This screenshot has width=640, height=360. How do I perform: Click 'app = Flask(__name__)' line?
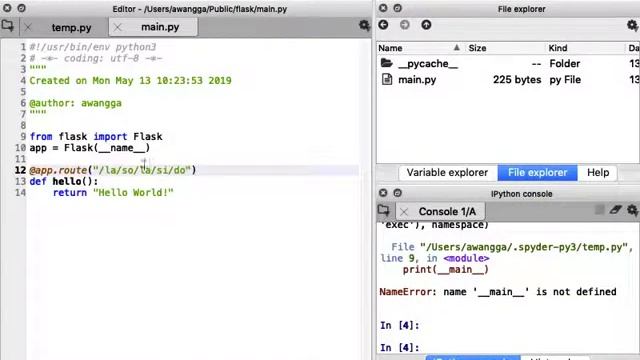click(x=90, y=148)
